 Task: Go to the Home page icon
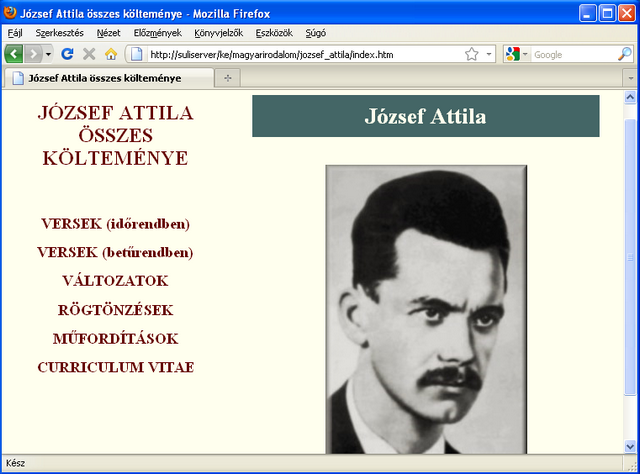(x=111, y=54)
